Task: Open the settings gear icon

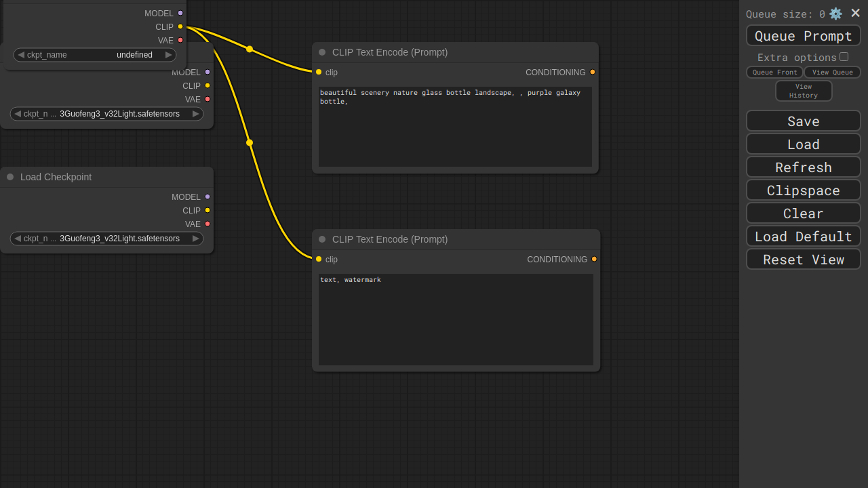Action: tap(835, 14)
